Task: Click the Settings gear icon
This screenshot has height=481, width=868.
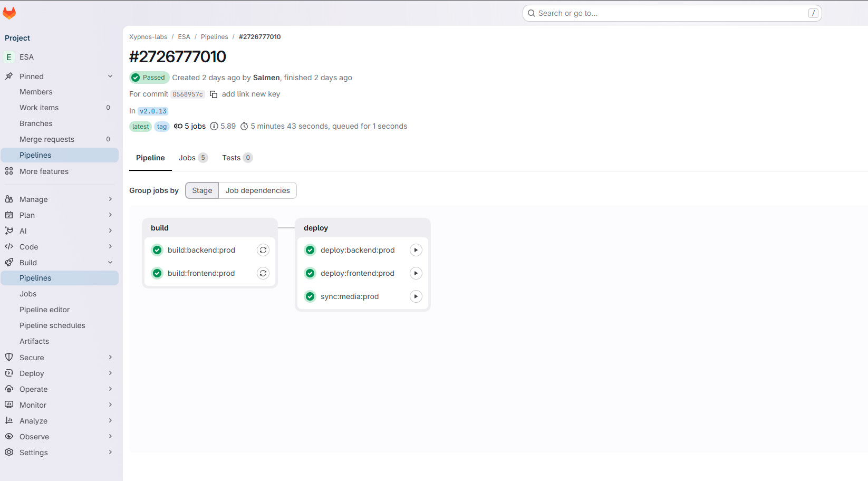Action: [9, 453]
